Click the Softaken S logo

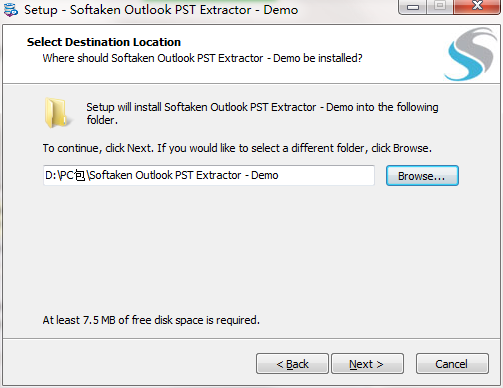471,54
